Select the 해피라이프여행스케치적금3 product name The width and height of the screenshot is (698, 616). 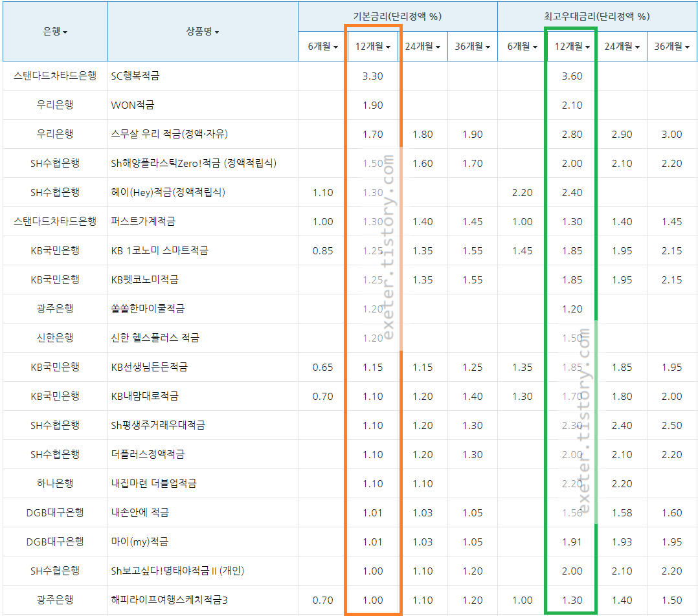169,600
